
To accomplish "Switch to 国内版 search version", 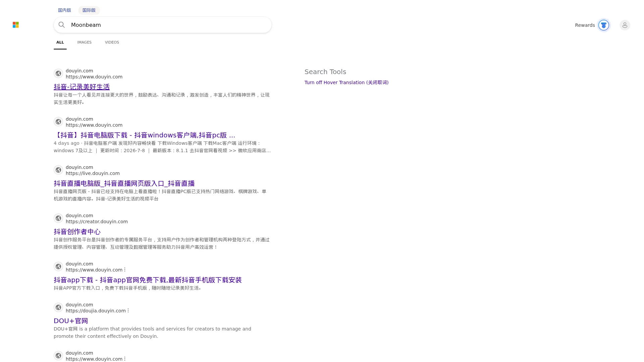I will [64, 10].
